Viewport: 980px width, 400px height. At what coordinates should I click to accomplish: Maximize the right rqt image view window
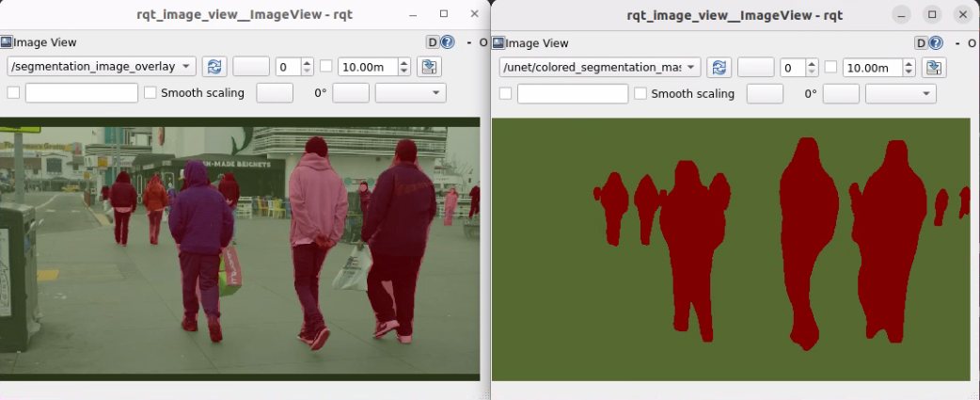pyautogui.click(x=932, y=14)
